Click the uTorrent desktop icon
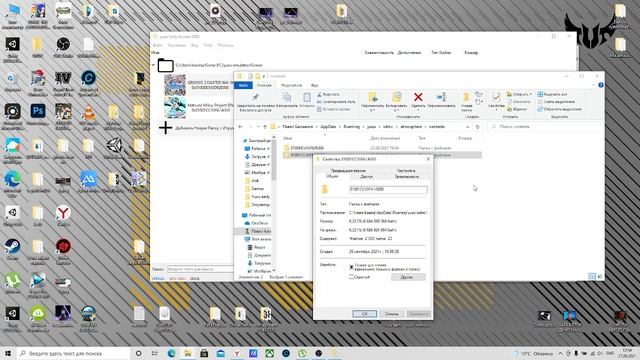640x360 pixels. point(12,280)
